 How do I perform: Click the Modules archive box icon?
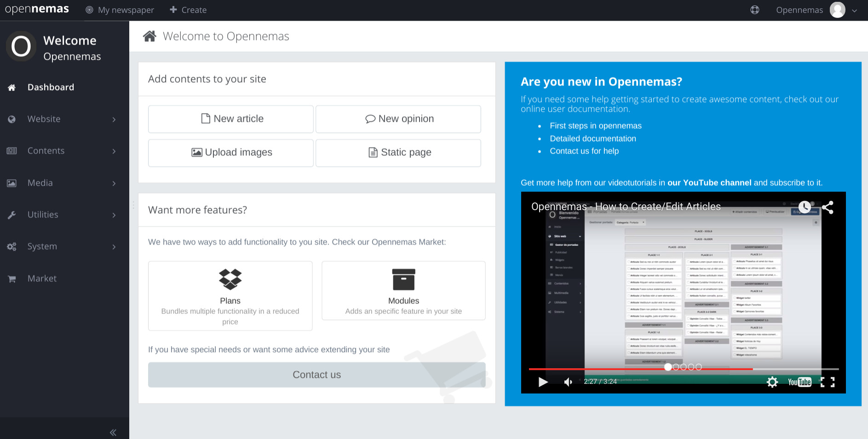403,279
